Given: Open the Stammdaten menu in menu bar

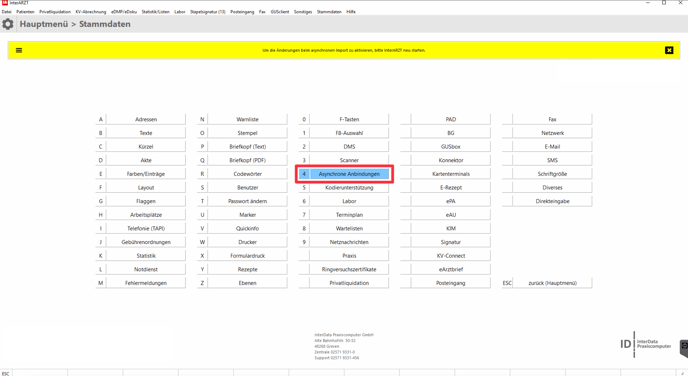Looking at the screenshot, I should click(329, 12).
